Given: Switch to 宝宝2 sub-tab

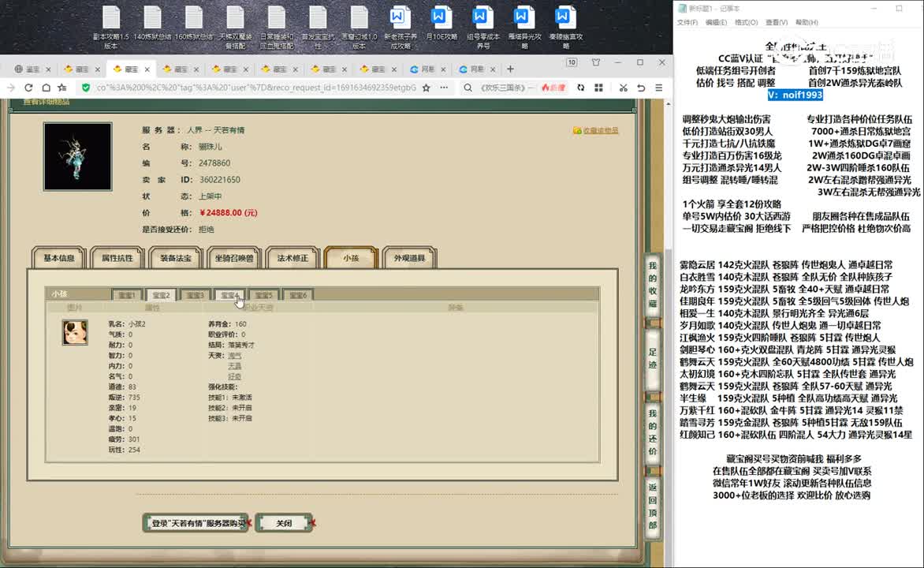Looking at the screenshot, I should tap(161, 295).
